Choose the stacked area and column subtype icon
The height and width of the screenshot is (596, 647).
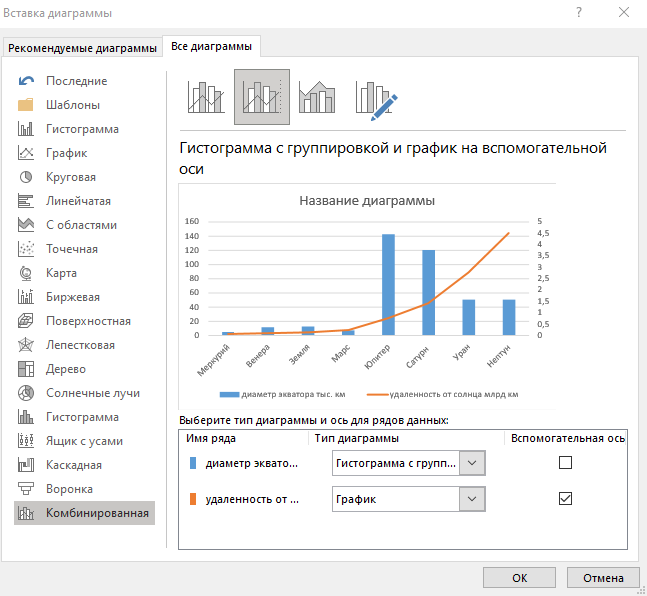pyautogui.click(x=318, y=98)
